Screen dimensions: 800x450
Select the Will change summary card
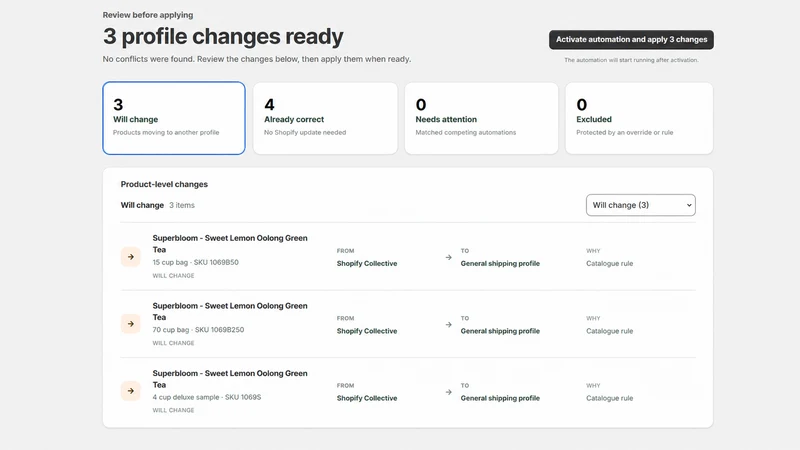pyautogui.click(x=173, y=118)
